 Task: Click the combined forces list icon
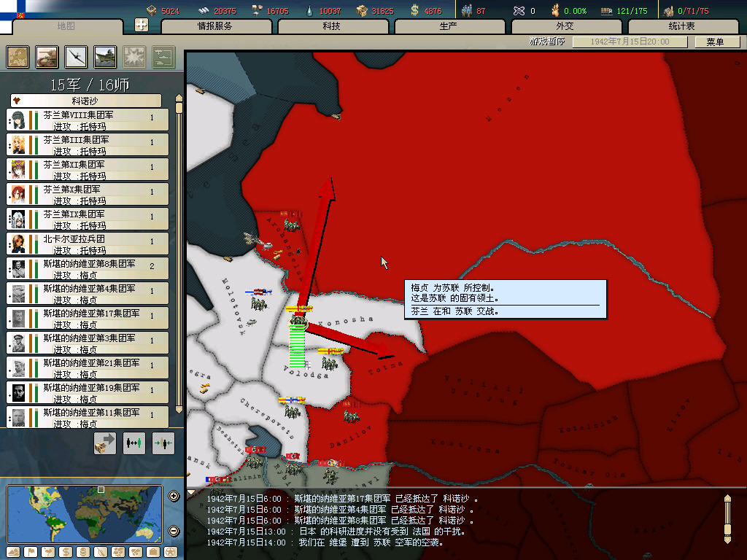[x=163, y=57]
